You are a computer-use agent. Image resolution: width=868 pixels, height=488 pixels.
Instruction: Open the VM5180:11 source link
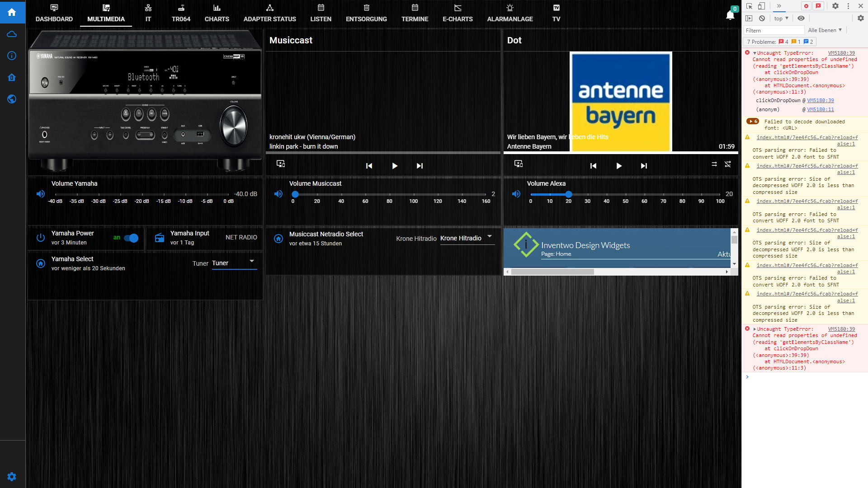[821, 110]
